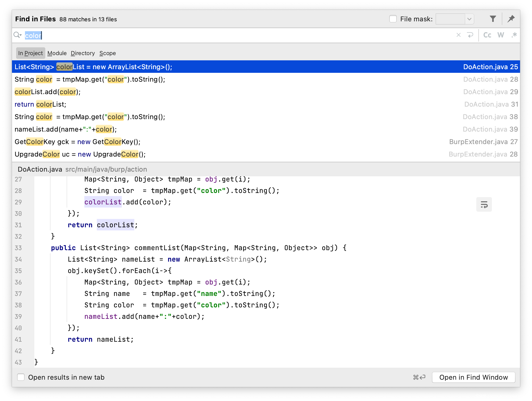Viewport: 532px width, 401px height.
Task: Open search history magnifier dropdown
Action: (18, 35)
